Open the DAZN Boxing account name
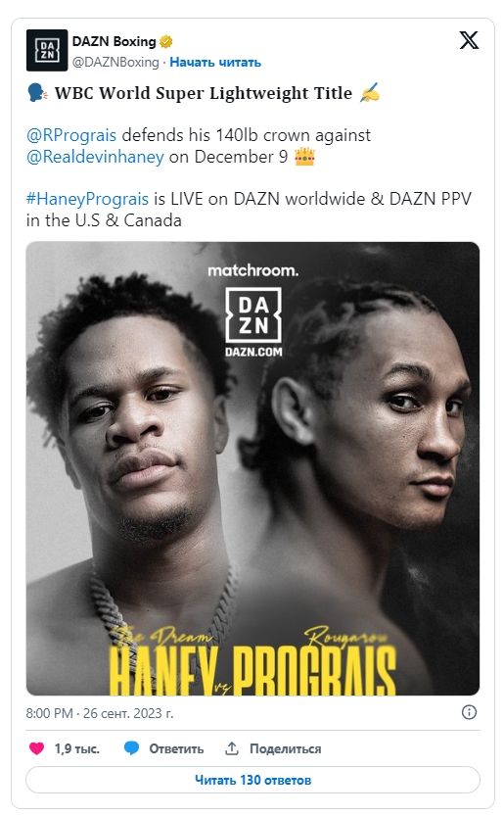Viewport: 504px width, 816px height. 115,41
